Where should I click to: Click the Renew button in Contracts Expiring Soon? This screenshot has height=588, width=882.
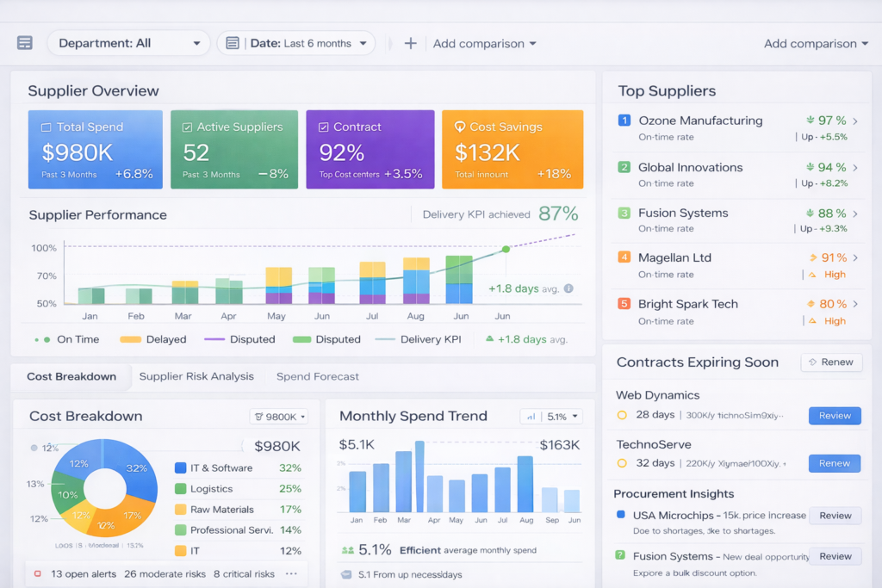point(830,362)
